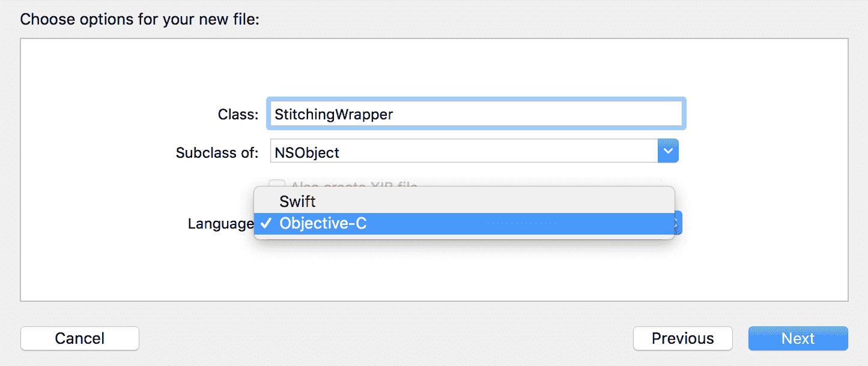Click the partially hidden XIB file label text

point(353,184)
